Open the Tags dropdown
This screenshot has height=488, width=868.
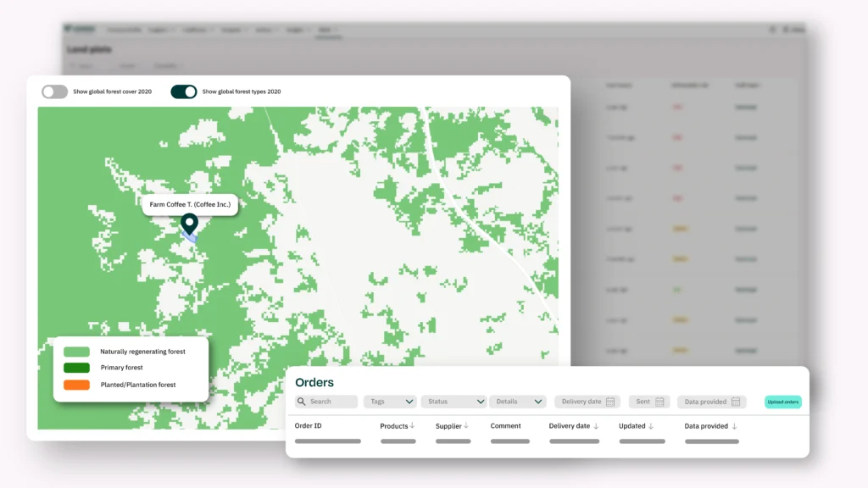pyautogui.click(x=390, y=402)
